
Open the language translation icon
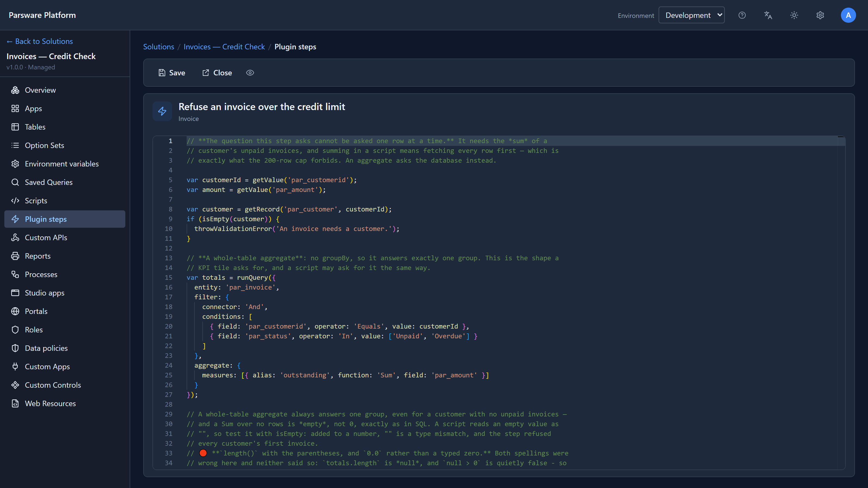coord(768,15)
